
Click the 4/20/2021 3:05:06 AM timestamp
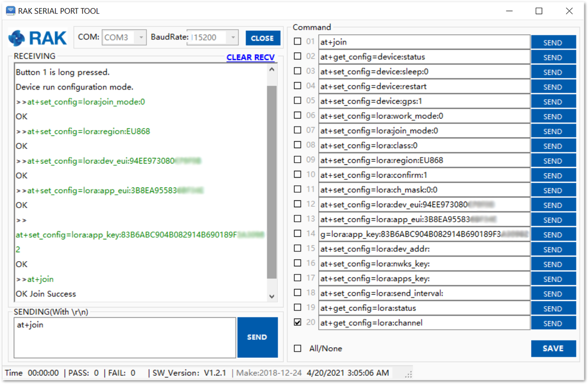coord(348,373)
